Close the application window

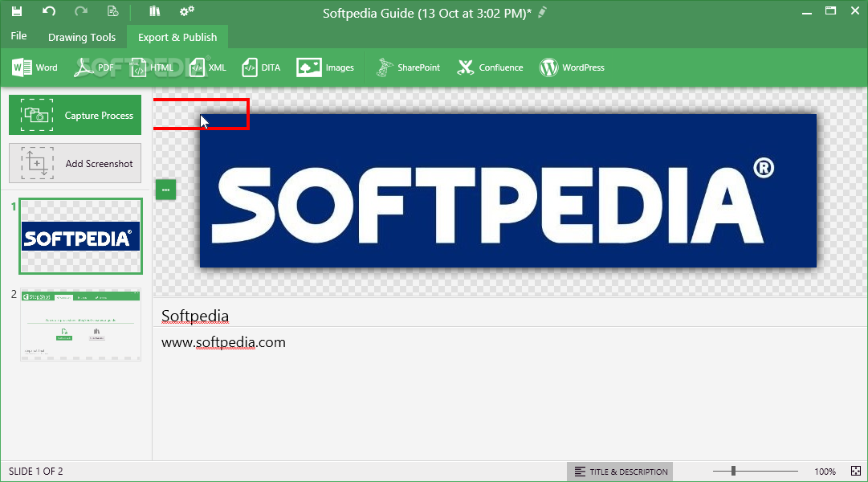[854, 10]
